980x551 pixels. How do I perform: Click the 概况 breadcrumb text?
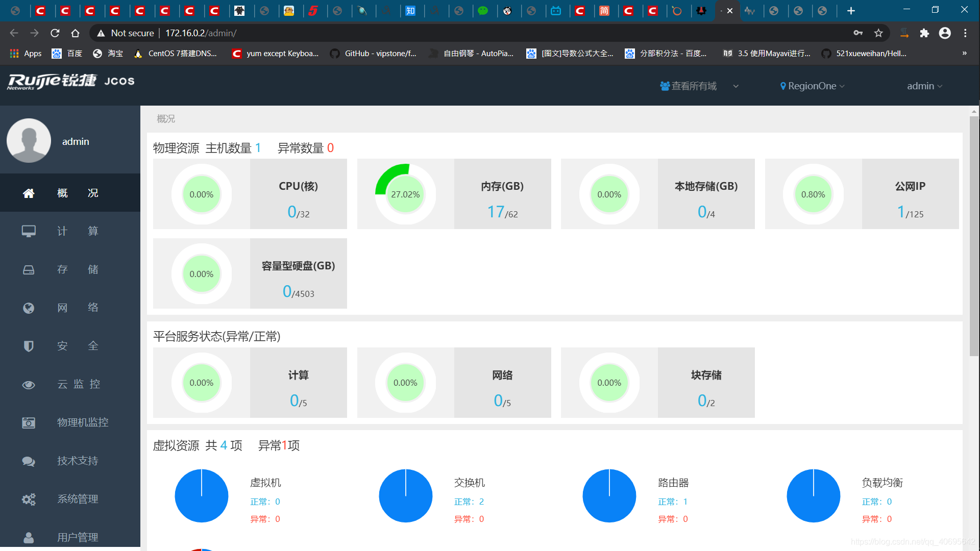click(166, 119)
